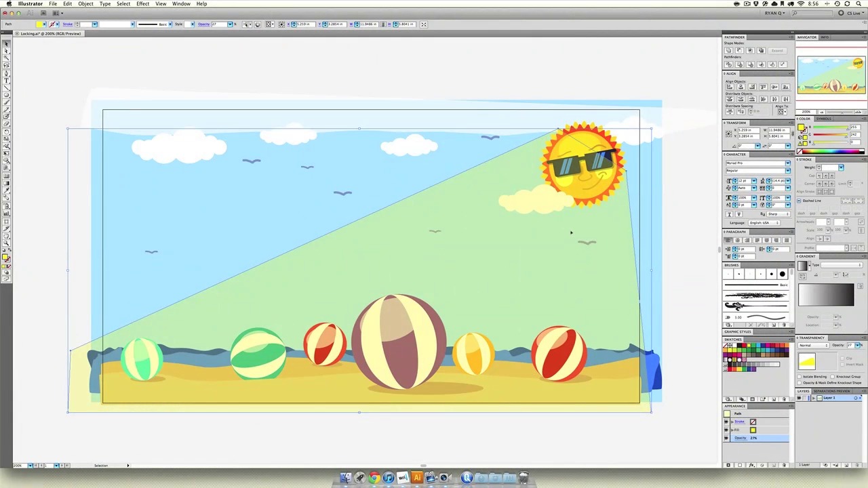Viewport: 868px width, 488px height.
Task: Switch to the Info tab
Action: pyautogui.click(x=825, y=37)
